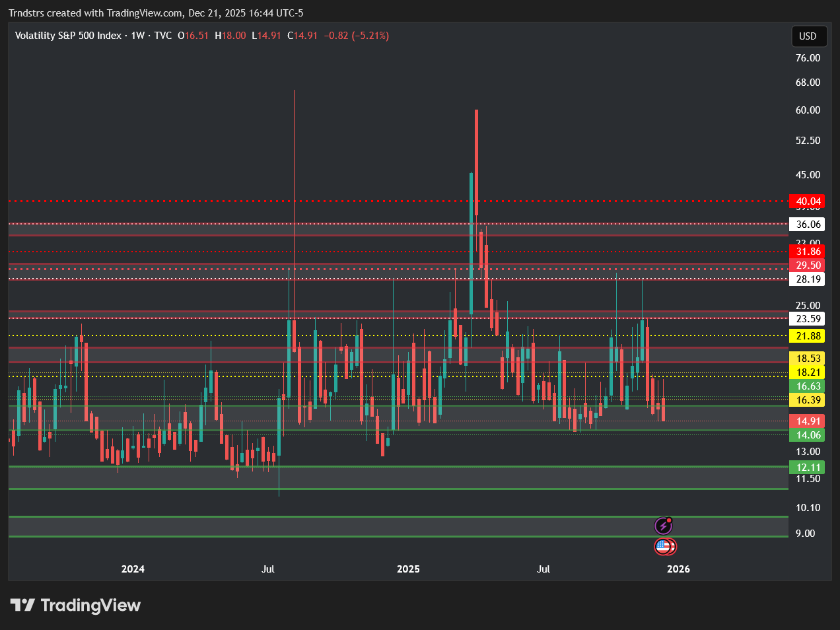Click the 2024 label on time axis
Image resolution: width=840 pixels, height=630 pixels.
pyautogui.click(x=133, y=569)
